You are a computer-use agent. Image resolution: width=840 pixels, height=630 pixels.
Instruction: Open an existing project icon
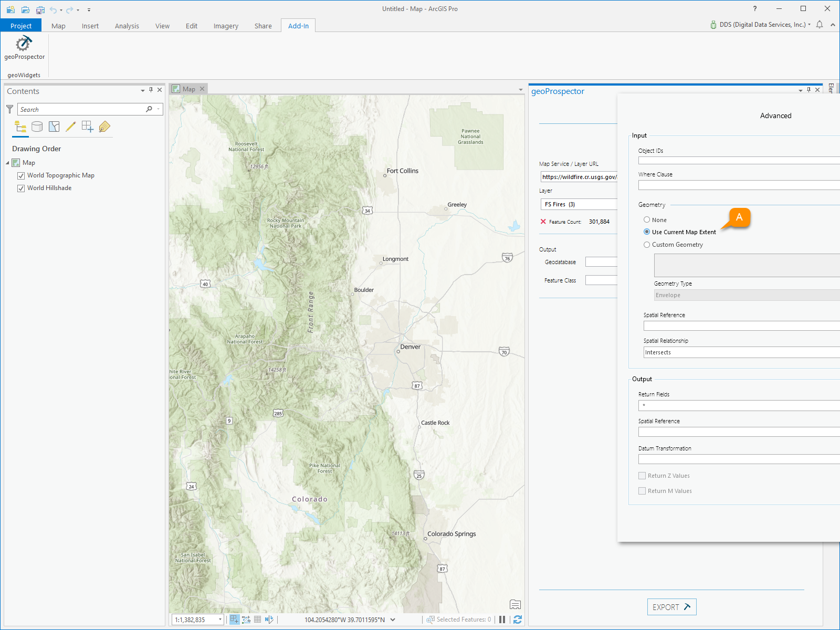point(25,9)
